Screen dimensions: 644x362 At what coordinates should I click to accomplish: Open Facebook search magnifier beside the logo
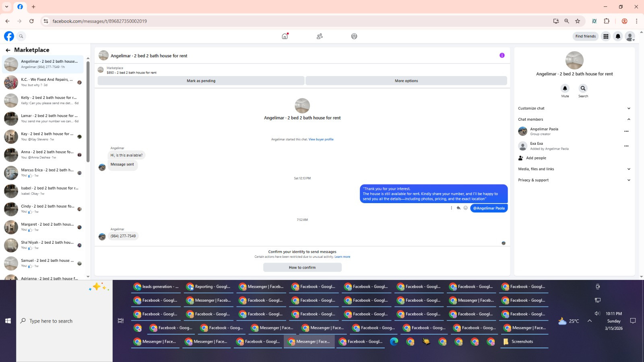click(x=21, y=36)
